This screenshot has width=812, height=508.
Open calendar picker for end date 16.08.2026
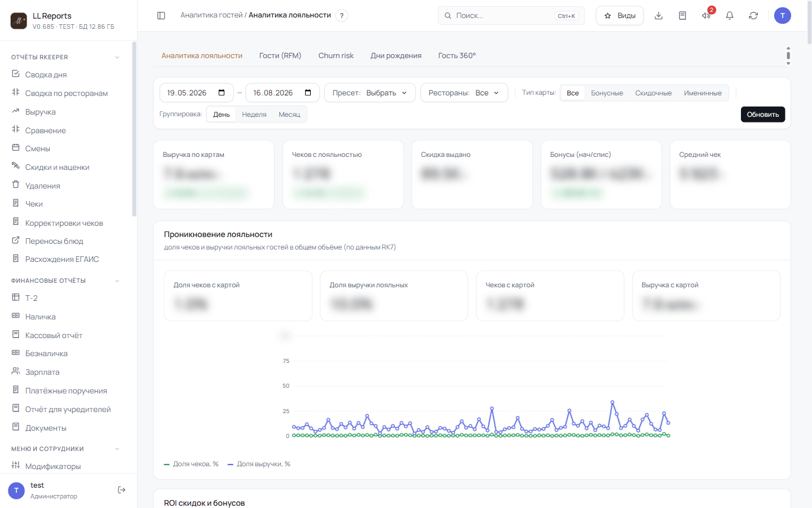pyautogui.click(x=308, y=93)
